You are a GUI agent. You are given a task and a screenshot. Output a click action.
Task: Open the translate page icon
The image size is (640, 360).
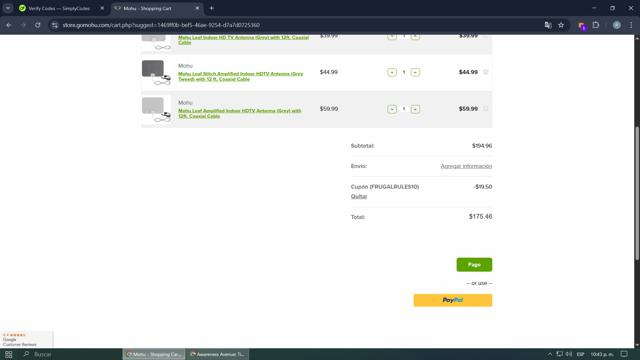[x=548, y=25]
